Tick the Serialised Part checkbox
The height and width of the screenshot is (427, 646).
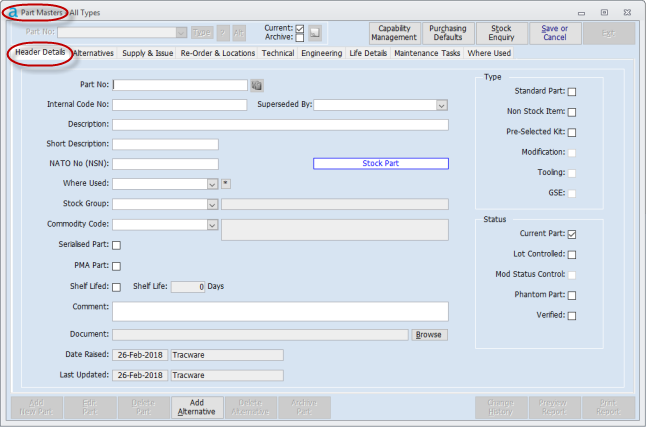coord(116,245)
